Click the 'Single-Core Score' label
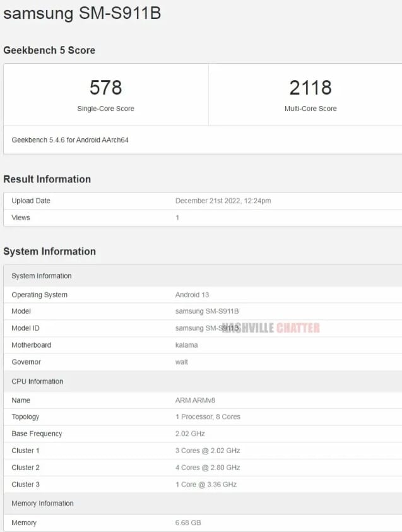 coord(106,109)
